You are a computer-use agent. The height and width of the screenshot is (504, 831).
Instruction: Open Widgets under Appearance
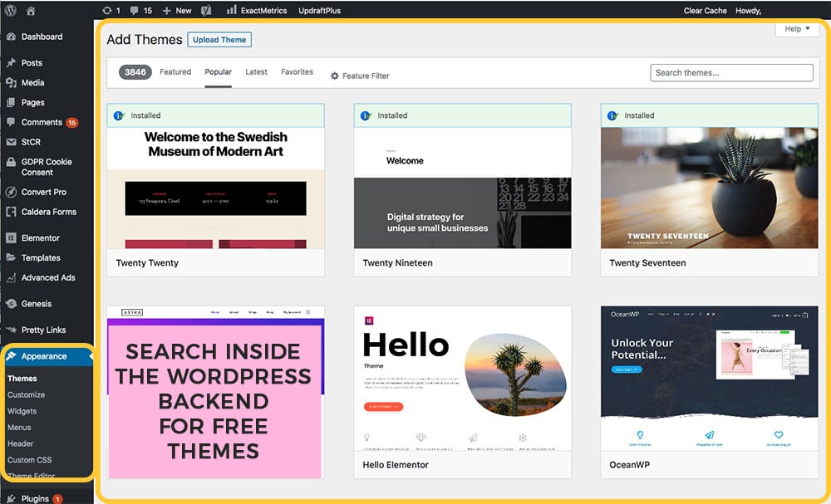(22, 411)
